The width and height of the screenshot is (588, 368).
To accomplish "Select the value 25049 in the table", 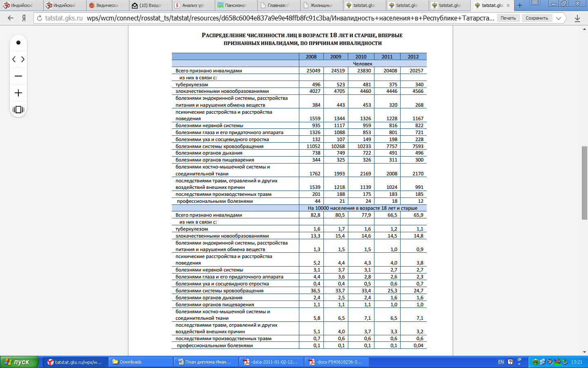I will tap(313, 71).
